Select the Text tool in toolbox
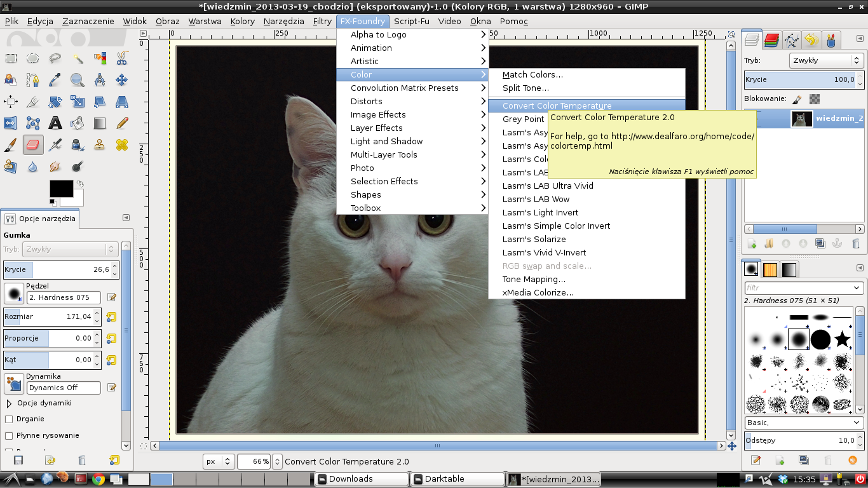Image resolution: width=868 pixels, height=488 pixels. coord(55,123)
